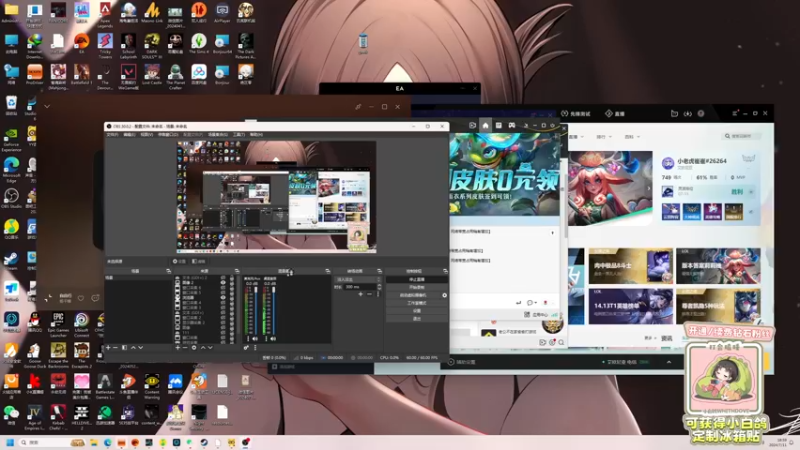Adjust the transition duration stepper
800x450 pixels.
click(x=379, y=287)
